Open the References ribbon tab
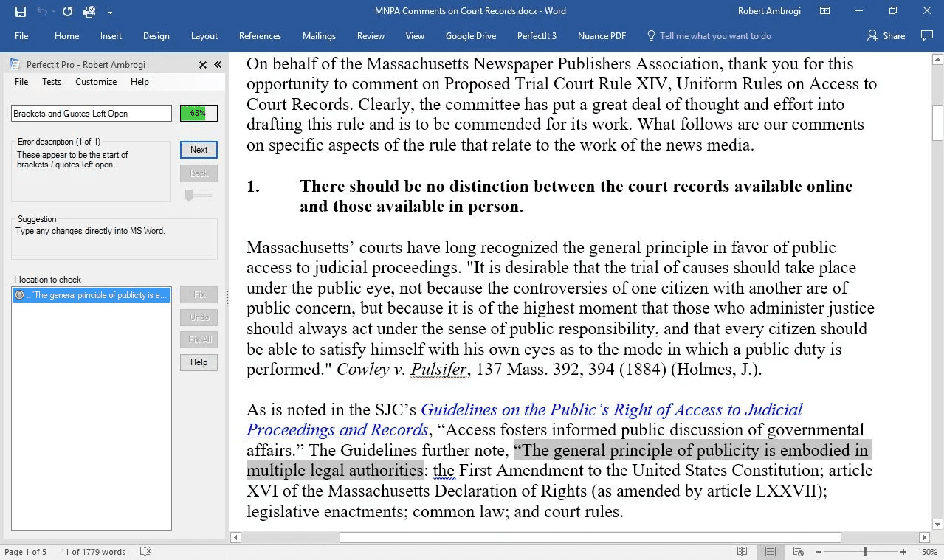The width and height of the screenshot is (944, 560). 260,35
